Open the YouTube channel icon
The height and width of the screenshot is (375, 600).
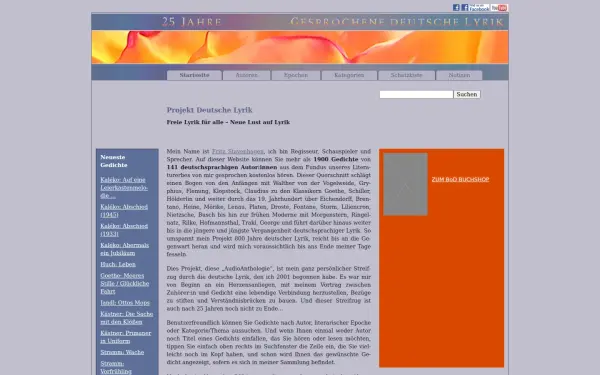499,8
